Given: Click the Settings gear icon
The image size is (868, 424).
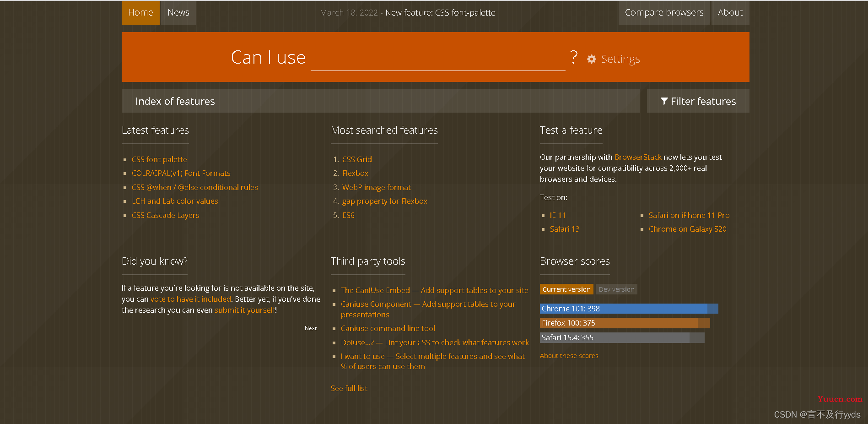Looking at the screenshot, I should pyautogui.click(x=592, y=59).
